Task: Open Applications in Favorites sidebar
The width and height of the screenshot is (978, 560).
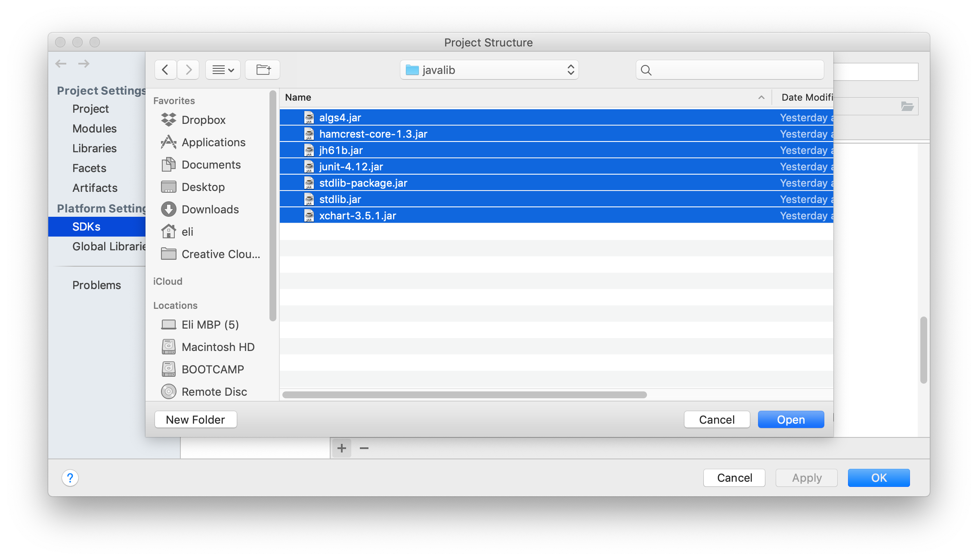Action: pos(203,142)
